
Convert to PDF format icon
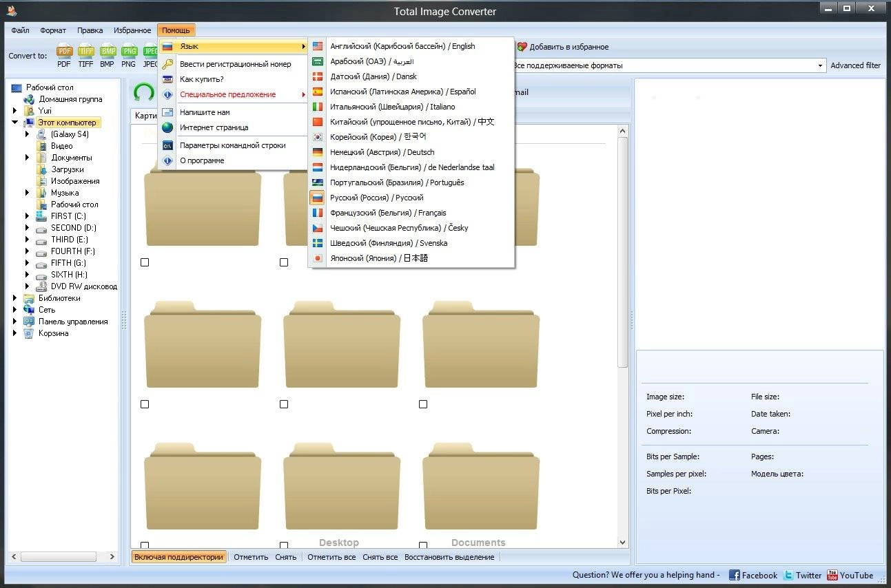[64, 51]
